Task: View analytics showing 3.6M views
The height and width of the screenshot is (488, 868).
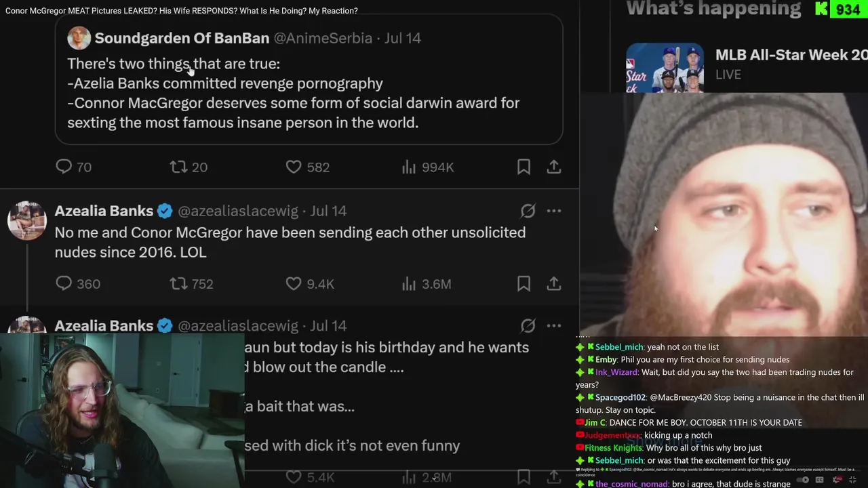Action: coord(426,284)
